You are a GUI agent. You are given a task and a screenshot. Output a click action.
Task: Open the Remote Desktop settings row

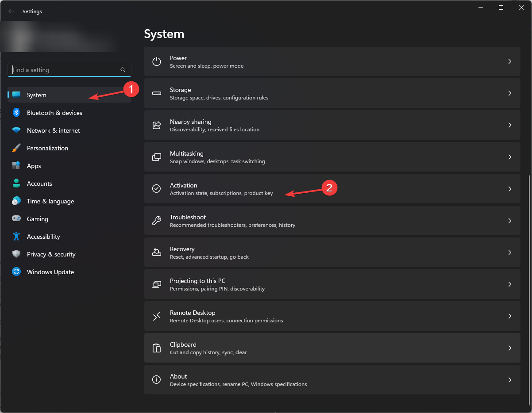click(332, 316)
